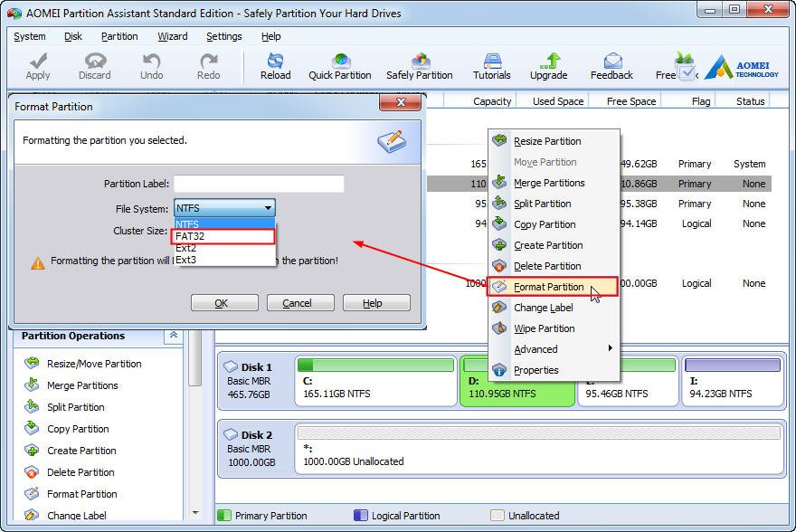Image resolution: width=796 pixels, height=532 pixels.
Task: Open the System menu
Action: click(x=30, y=36)
